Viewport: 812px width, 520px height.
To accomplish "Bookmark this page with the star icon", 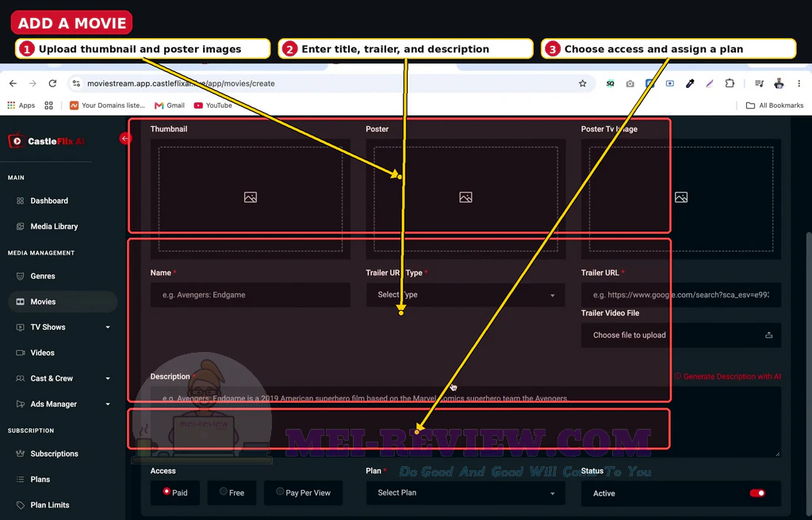I will 583,83.
